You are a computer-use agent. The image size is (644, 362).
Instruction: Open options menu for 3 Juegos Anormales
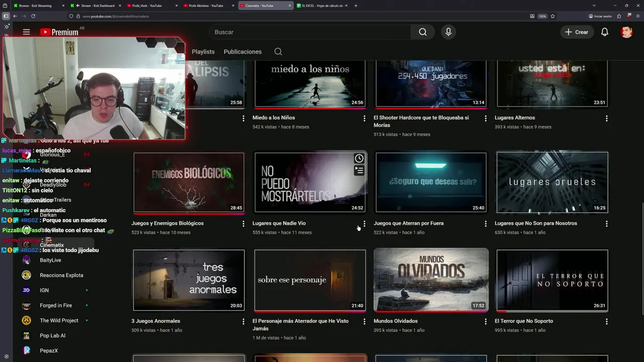244,321
